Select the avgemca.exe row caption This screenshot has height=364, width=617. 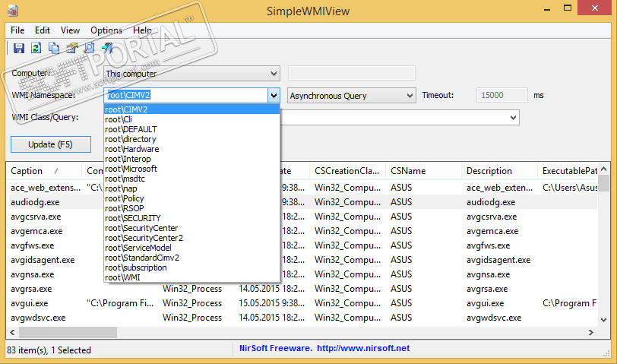(36, 231)
